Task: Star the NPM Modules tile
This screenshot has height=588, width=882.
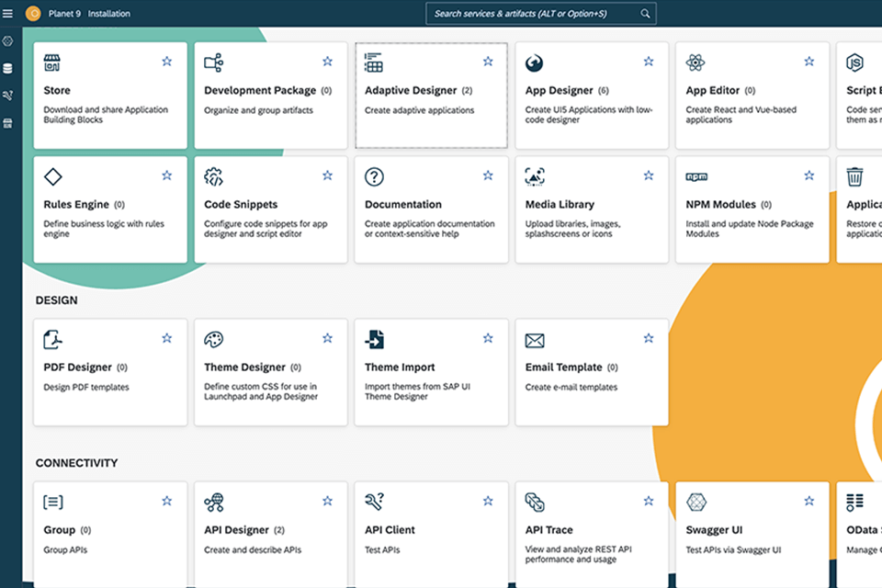Action: point(808,175)
